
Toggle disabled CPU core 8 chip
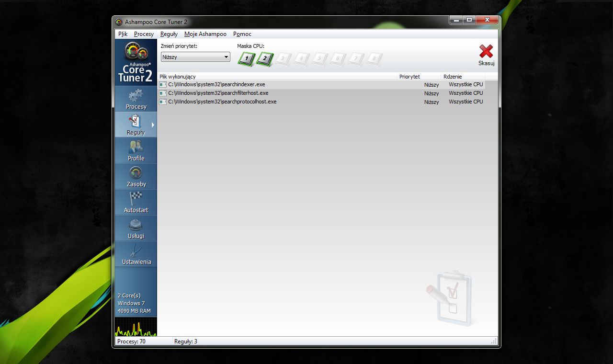coord(374,59)
